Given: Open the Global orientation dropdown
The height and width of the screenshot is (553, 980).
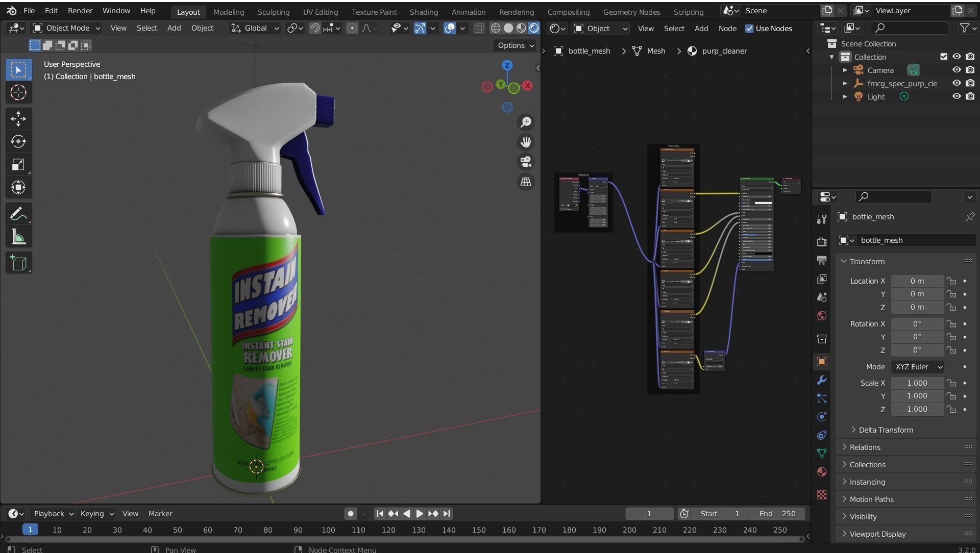Looking at the screenshot, I should (255, 28).
